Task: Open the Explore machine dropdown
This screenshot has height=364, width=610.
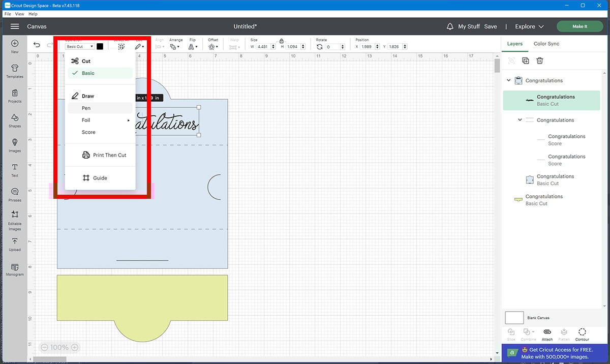Action: pos(529,26)
